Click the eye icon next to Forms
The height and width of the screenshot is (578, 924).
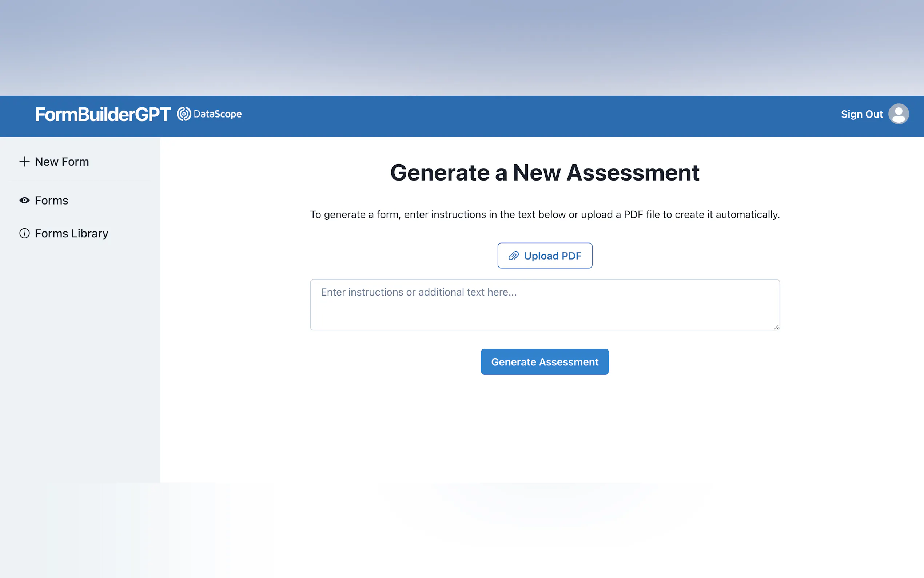pos(24,200)
